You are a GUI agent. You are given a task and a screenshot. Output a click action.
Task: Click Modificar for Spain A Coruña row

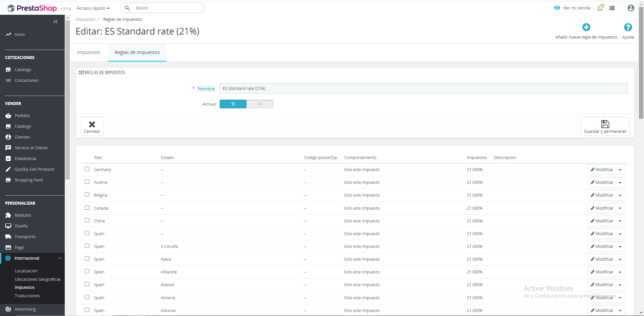pos(602,247)
